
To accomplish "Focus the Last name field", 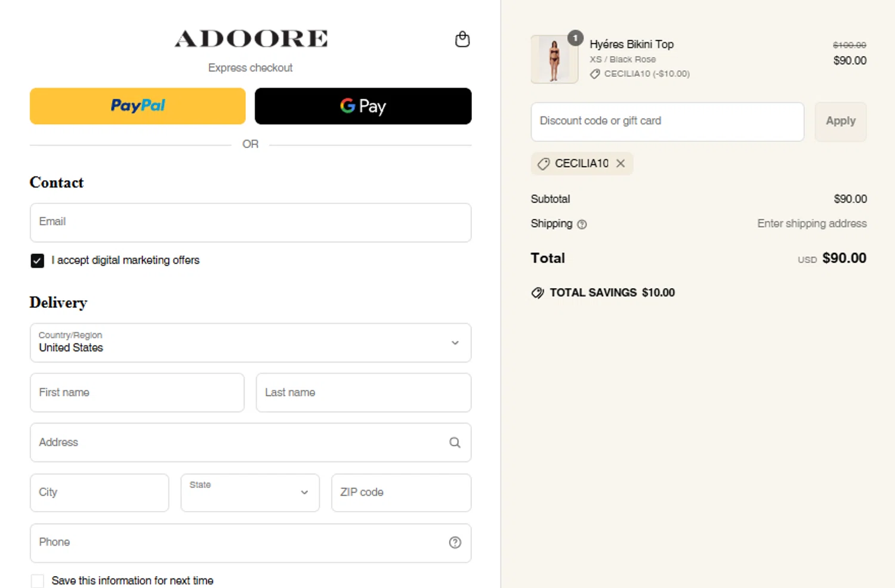I will tap(363, 392).
